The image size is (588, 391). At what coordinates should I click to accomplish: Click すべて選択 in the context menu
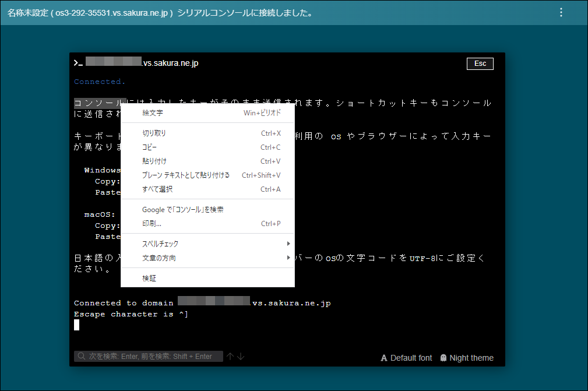point(157,189)
